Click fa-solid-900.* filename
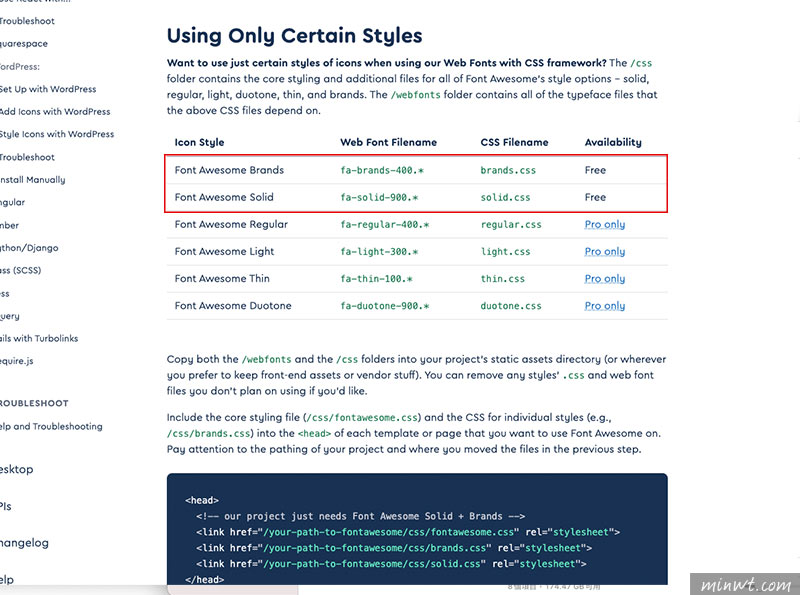Viewport: 800px width, 595px height. [379, 197]
